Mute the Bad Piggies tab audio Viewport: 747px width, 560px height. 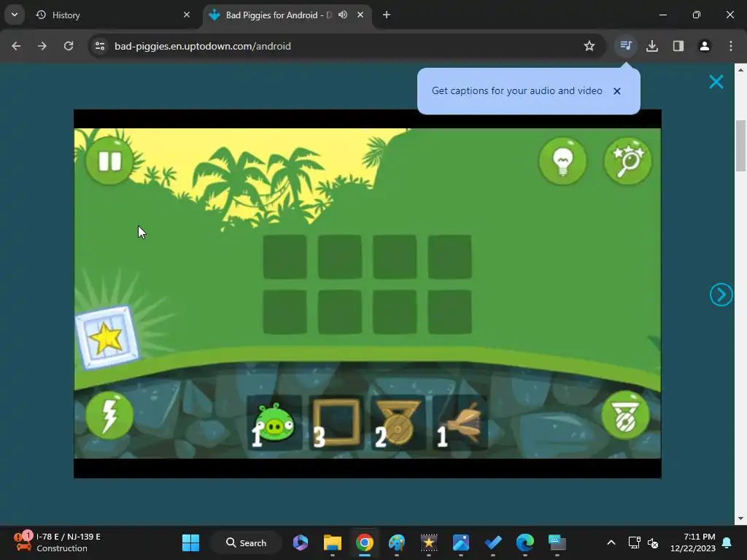[343, 15]
